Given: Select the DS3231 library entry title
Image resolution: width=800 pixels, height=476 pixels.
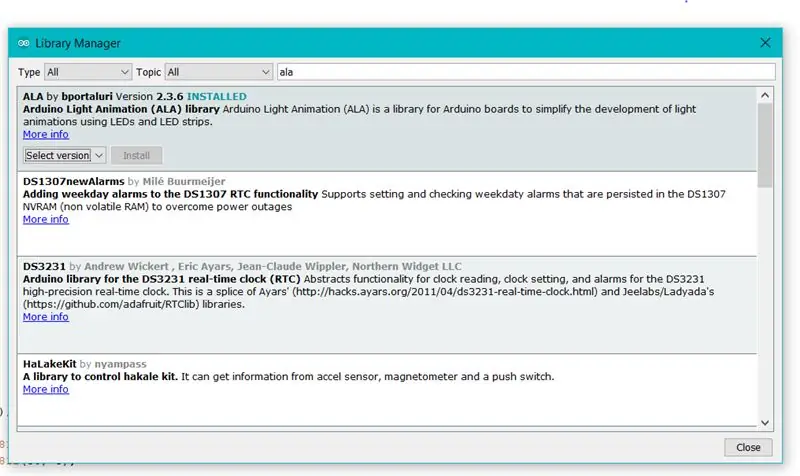Looking at the screenshot, I should (44, 266).
